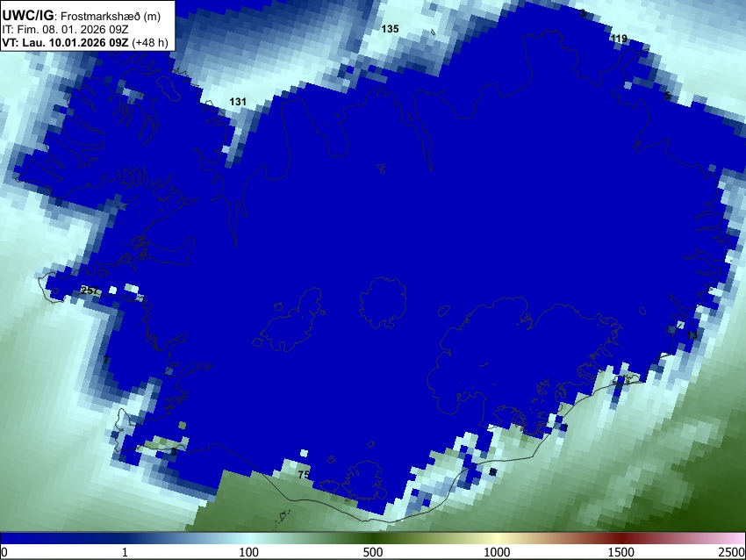The image size is (746, 560).
Task: Click the "VT: Lau. 10.01.2026 09Z (+48 h)" line
Action: coord(85,42)
